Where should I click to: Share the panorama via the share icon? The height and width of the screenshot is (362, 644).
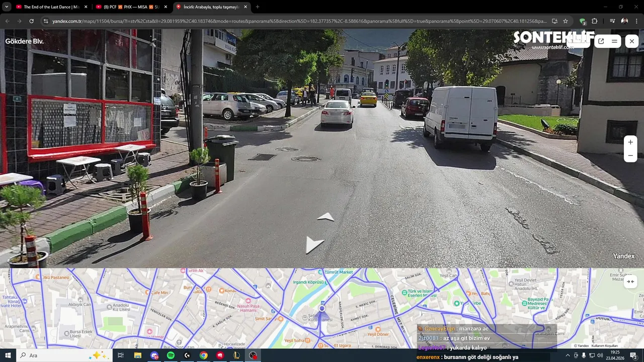(601, 41)
